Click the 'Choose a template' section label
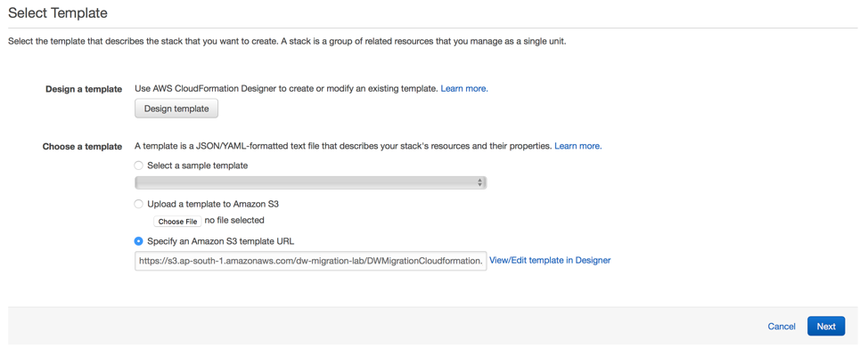The height and width of the screenshot is (356, 868). pos(83,147)
